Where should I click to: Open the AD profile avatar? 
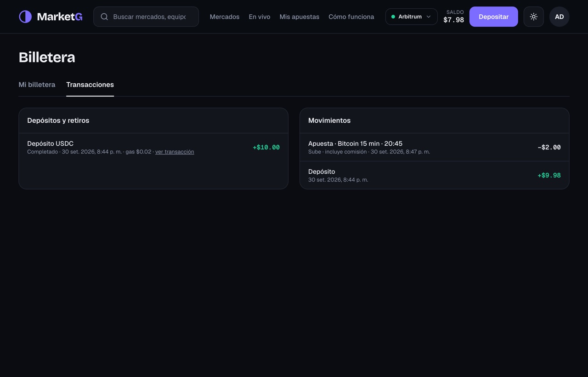click(559, 17)
